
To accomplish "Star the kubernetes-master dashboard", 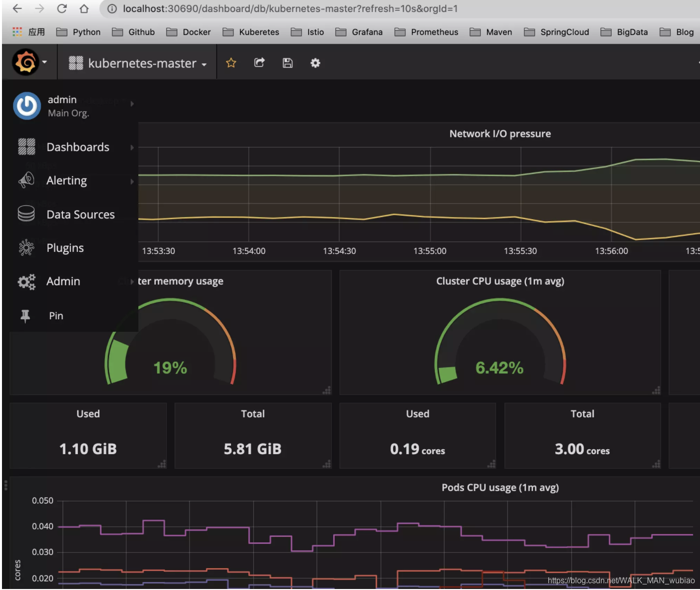I will pos(231,63).
